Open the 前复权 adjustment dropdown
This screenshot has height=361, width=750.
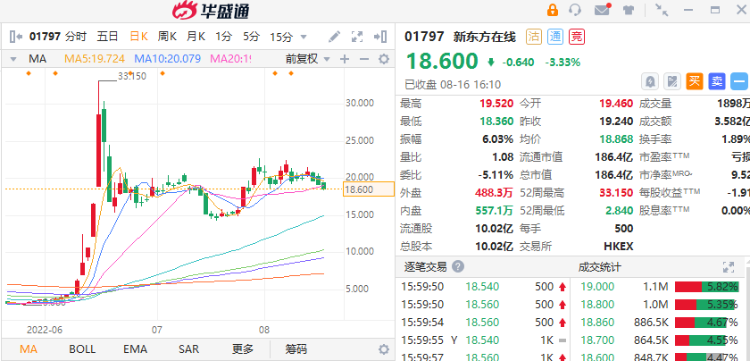pyautogui.click(x=308, y=59)
